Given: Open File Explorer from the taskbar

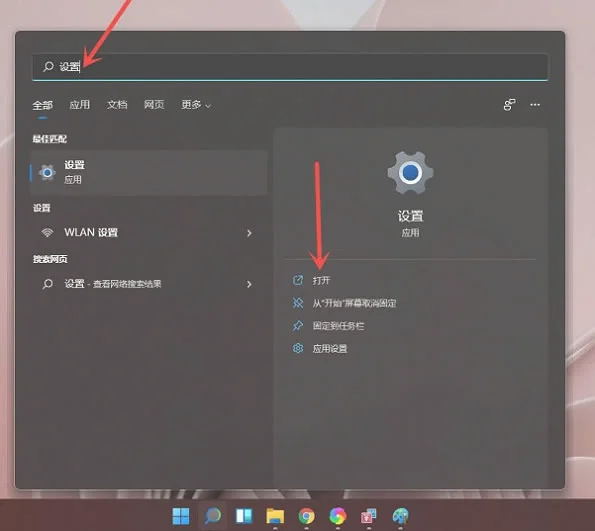Looking at the screenshot, I should coord(275,516).
